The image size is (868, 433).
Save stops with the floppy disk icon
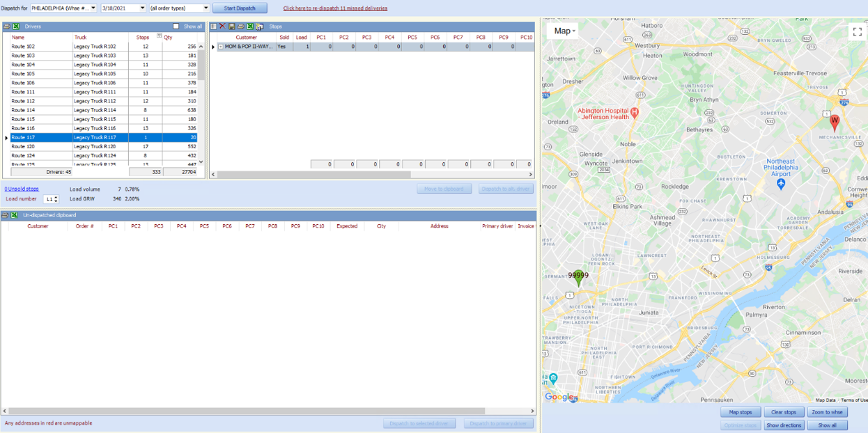point(232,26)
